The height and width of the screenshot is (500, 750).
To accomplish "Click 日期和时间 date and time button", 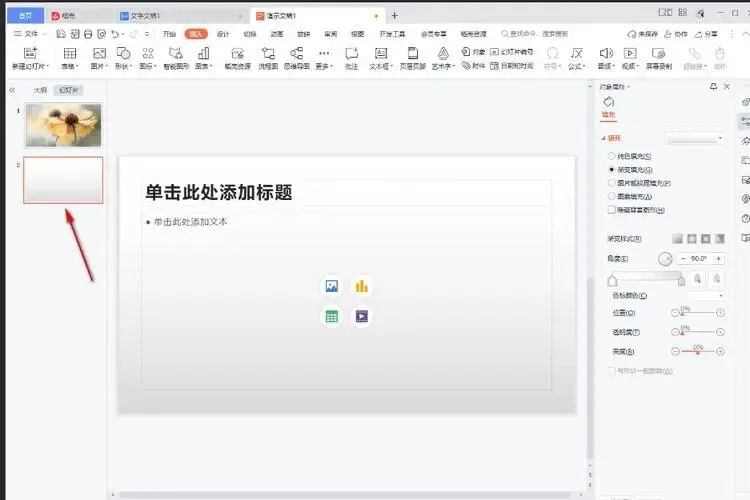I will (511, 66).
